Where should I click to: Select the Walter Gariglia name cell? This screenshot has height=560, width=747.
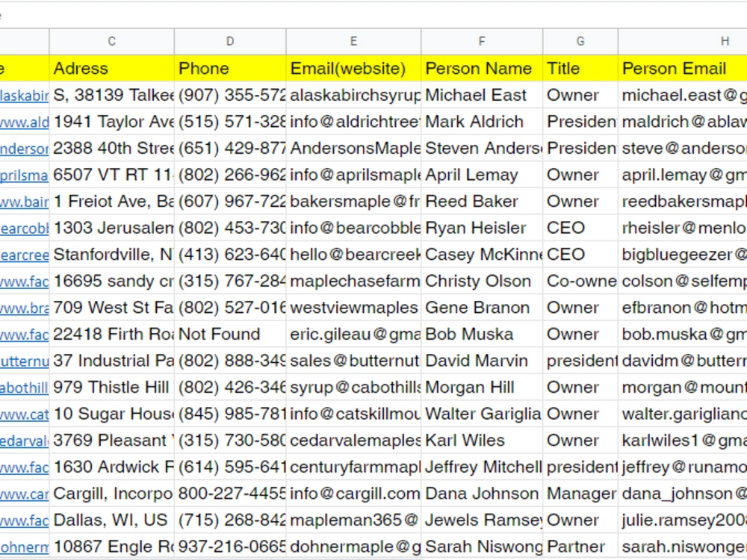pyautogui.click(x=482, y=414)
